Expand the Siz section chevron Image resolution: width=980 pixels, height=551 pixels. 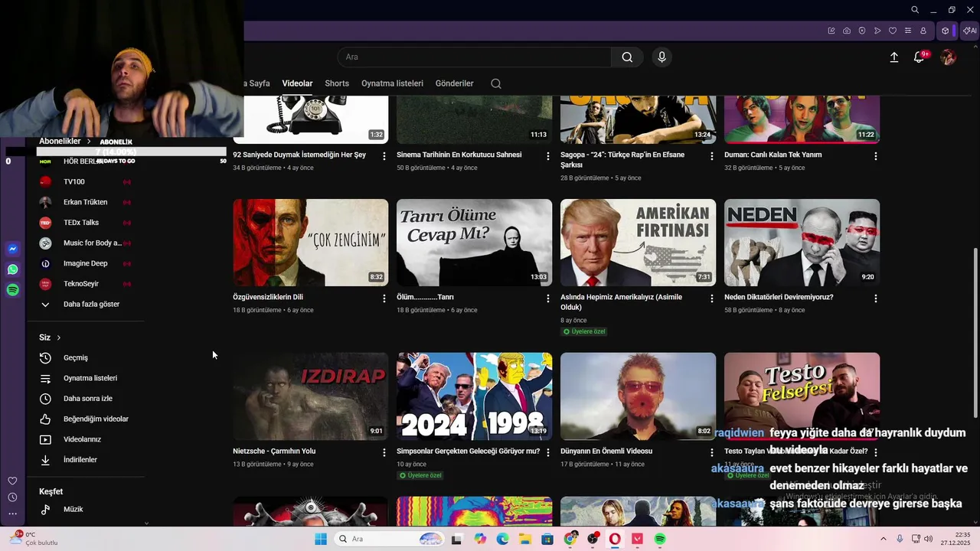point(58,337)
